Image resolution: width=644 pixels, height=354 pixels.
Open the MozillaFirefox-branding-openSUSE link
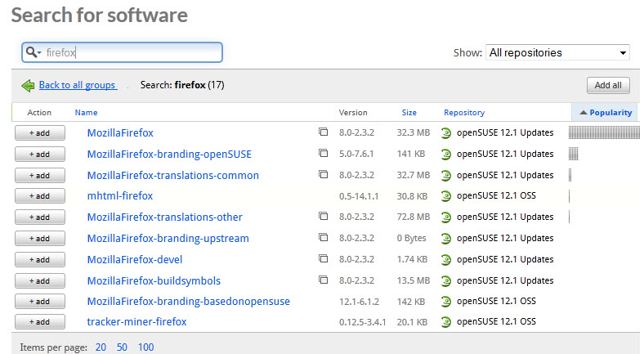[169, 155]
